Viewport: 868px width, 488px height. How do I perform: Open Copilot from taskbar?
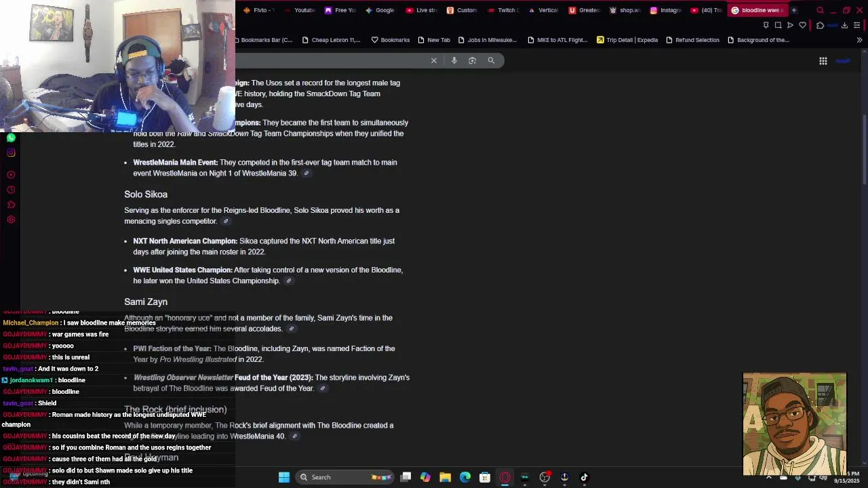pyautogui.click(x=425, y=477)
